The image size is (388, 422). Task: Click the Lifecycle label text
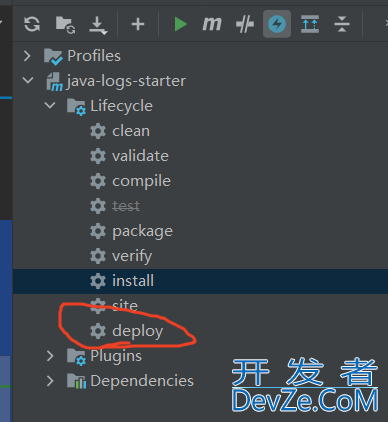pos(122,106)
